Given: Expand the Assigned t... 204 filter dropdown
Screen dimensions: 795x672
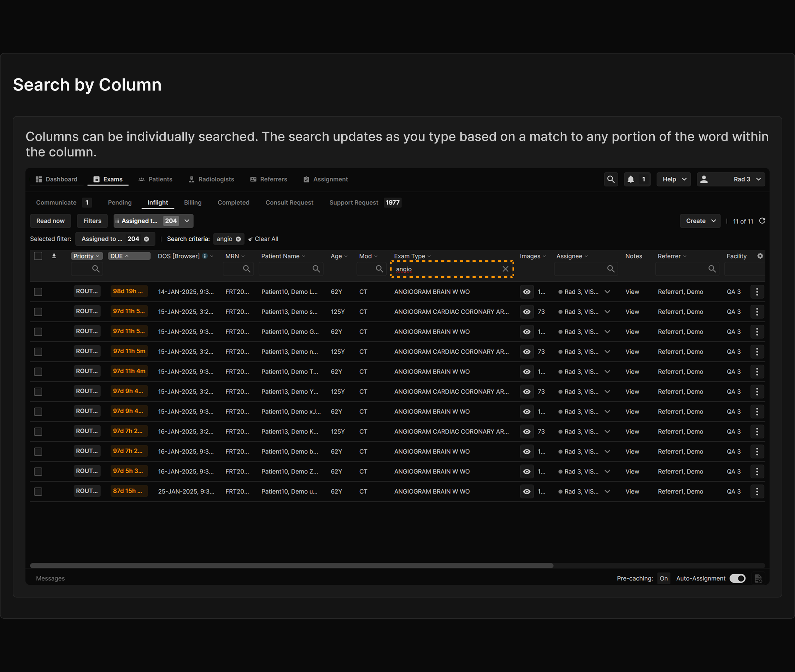Looking at the screenshot, I should tap(187, 221).
